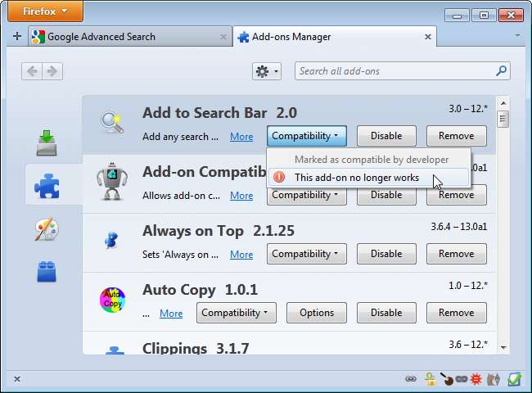Click the red warning icon in the popup
Image resolution: width=532 pixels, height=393 pixels.
[x=279, y=177]
